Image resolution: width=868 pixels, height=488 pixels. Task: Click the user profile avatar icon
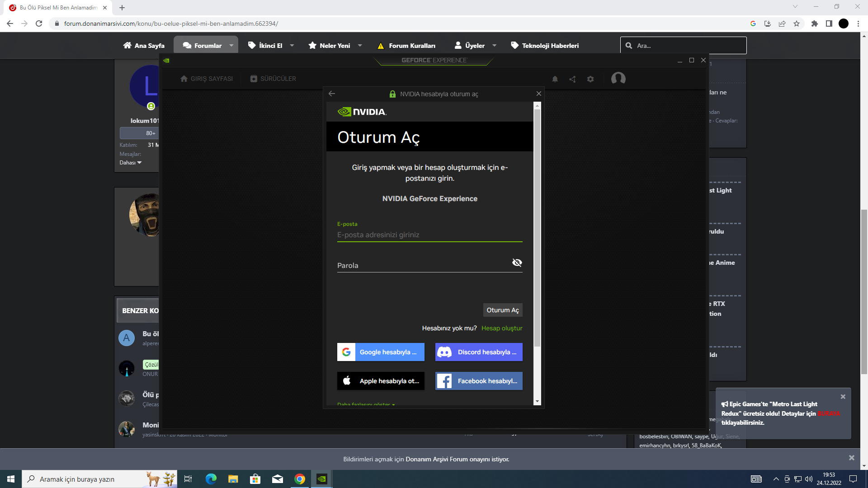pos(618,79)
